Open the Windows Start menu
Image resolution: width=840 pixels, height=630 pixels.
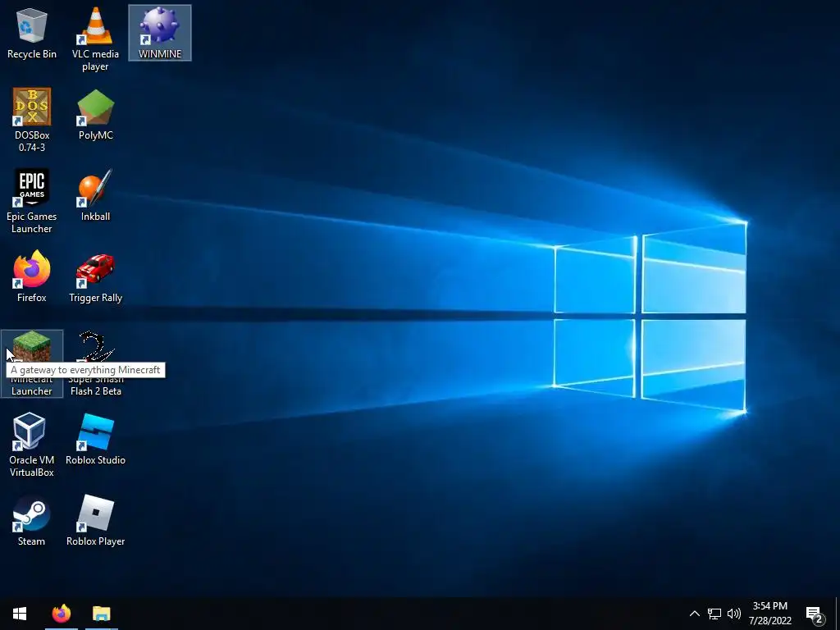click(x=20, y=614)
